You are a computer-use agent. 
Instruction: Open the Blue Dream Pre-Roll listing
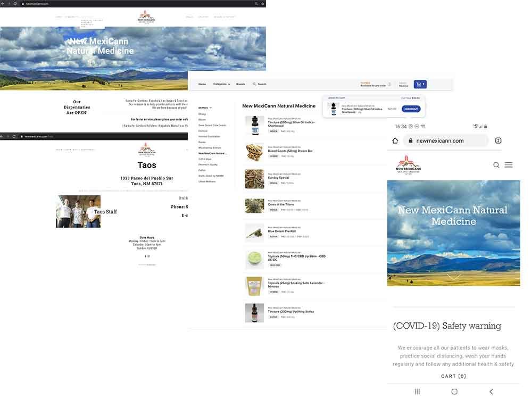[x=281, y=231]
